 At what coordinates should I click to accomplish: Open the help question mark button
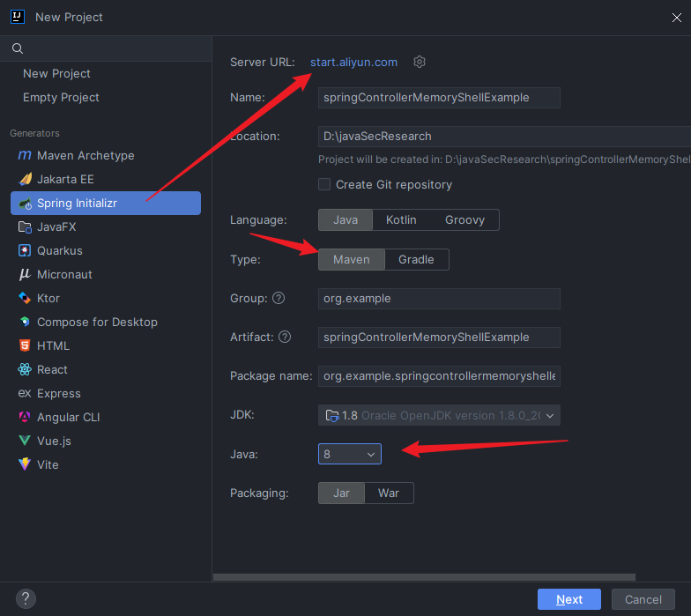[x=26, y=599]
